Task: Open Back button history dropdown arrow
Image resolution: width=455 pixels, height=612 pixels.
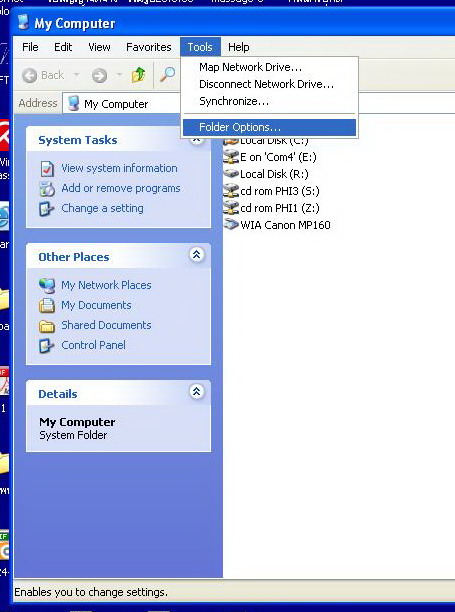Action: (x=77, y=75)
